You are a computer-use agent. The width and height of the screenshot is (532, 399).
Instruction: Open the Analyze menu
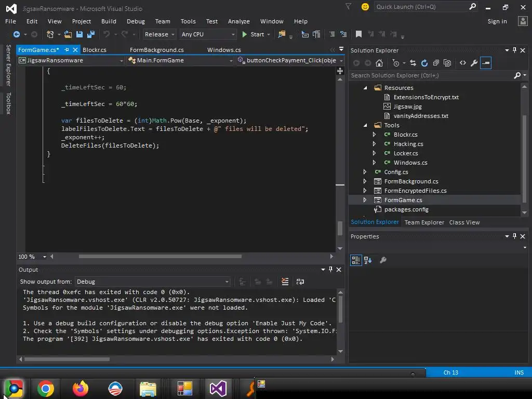coord(239,21)
